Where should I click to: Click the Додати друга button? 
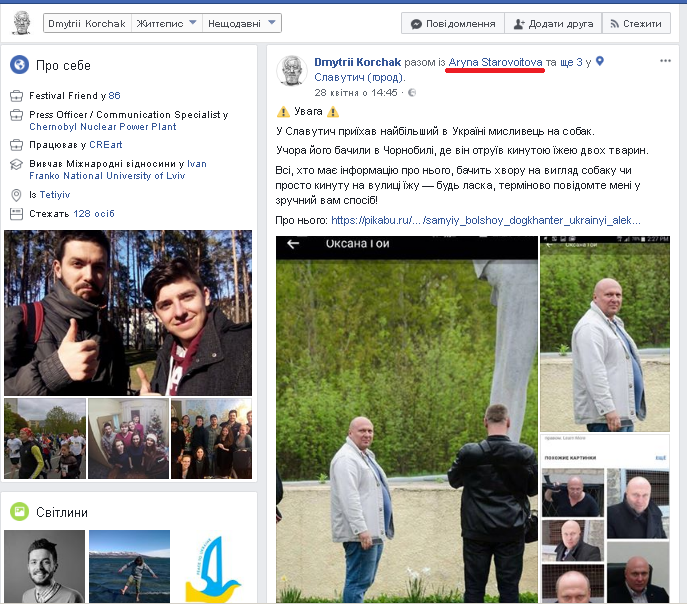tap(553, 24)
